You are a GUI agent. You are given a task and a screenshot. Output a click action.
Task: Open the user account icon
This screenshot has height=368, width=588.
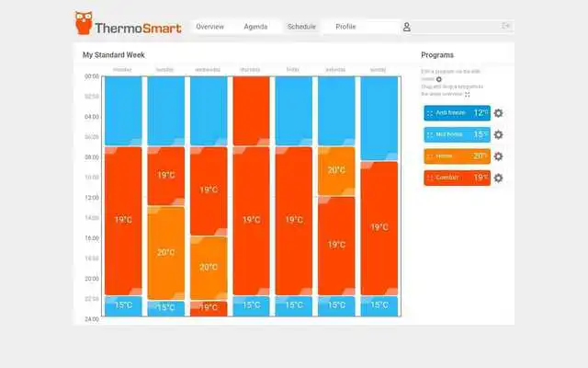[x=407, y=27]
